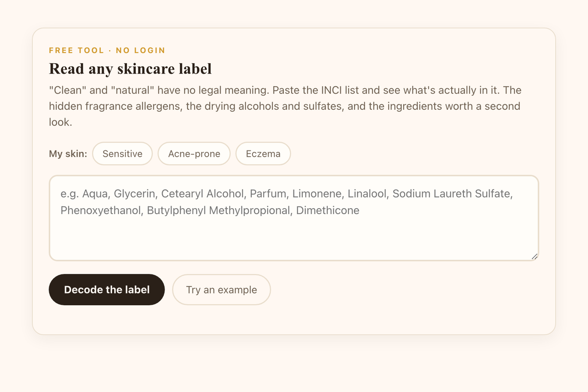Click the Try an example button

coord(221,290)
